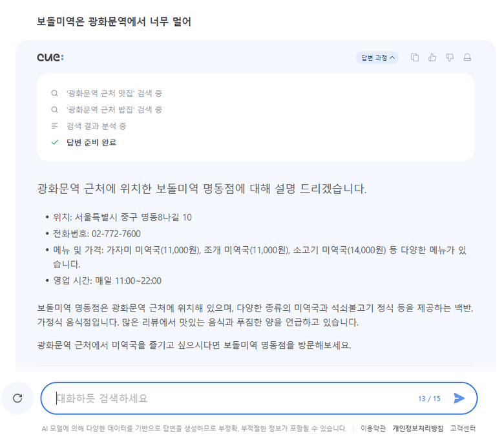This screenshot has width=504, height=442.
Task: Click the green checkmark beside 답변 준비 완료
Action: 55,142
